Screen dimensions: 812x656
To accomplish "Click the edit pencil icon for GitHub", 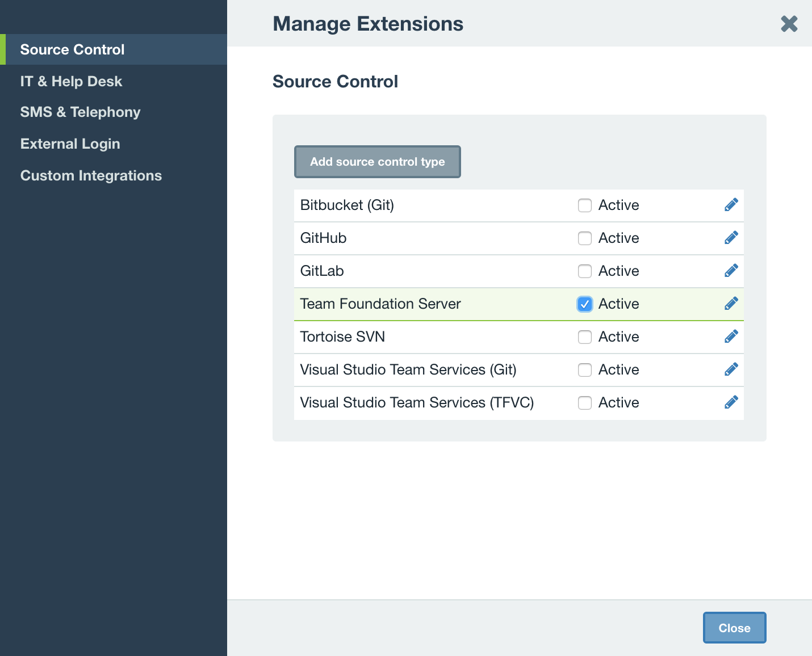I will (731, 237).
